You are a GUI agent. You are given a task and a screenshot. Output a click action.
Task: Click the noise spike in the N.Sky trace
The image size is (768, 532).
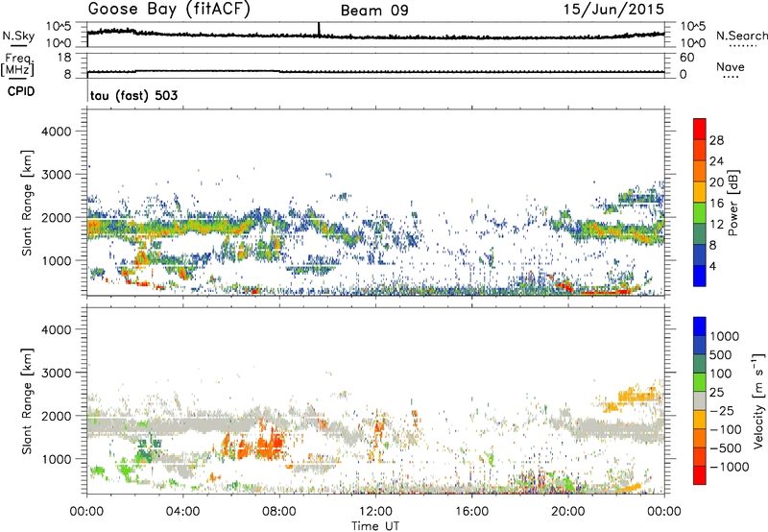(x=319, y=30)
